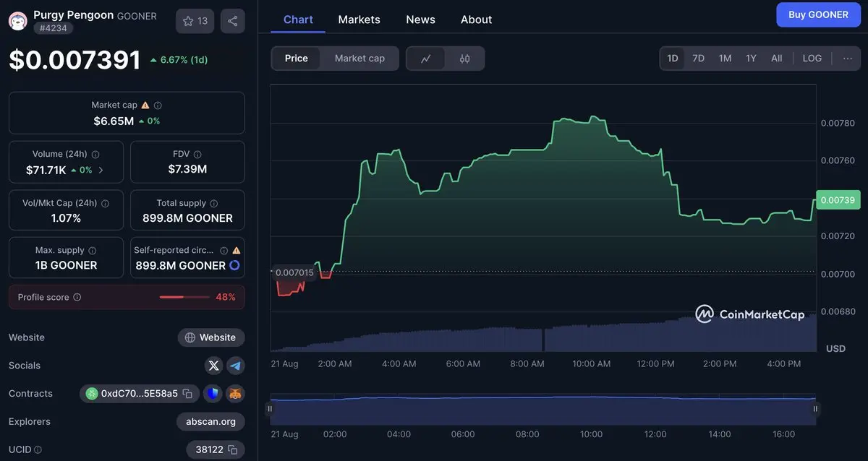Click the Purgy Pengoon coin logo
Screen dimensions: 868x461
[x=18, y=21]
